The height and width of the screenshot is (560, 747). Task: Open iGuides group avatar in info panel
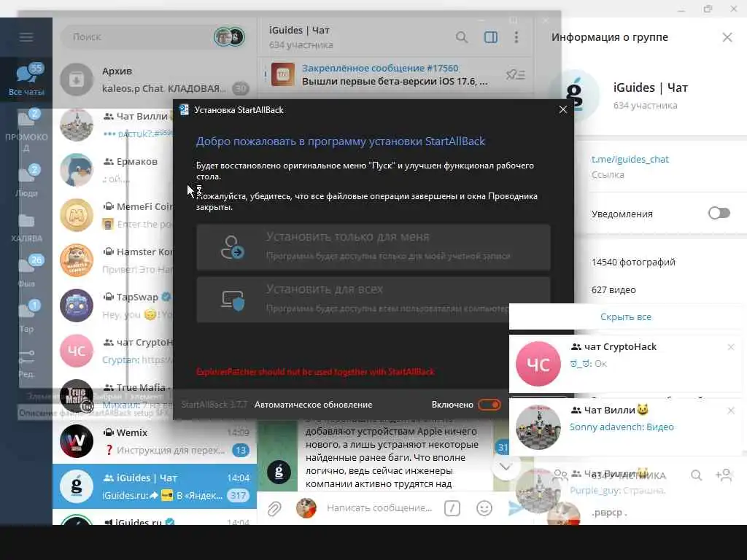[x=573, y=96]
